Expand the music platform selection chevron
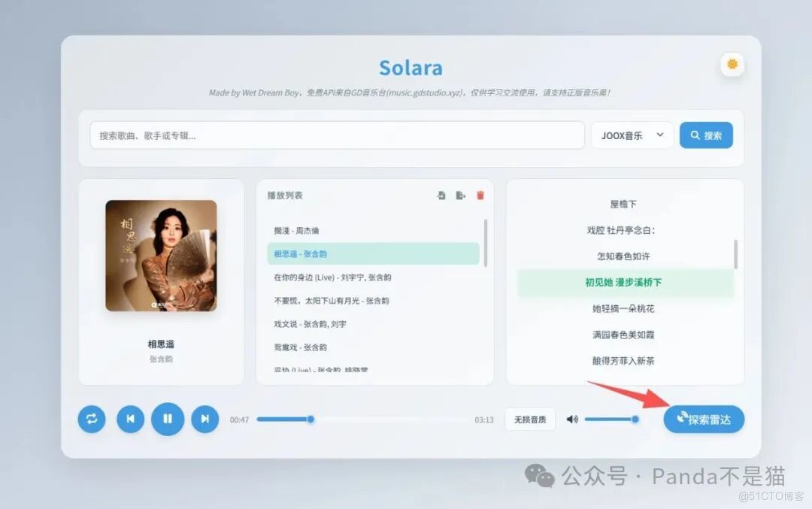This screenshot has width=812, height=509. (659, 135)
